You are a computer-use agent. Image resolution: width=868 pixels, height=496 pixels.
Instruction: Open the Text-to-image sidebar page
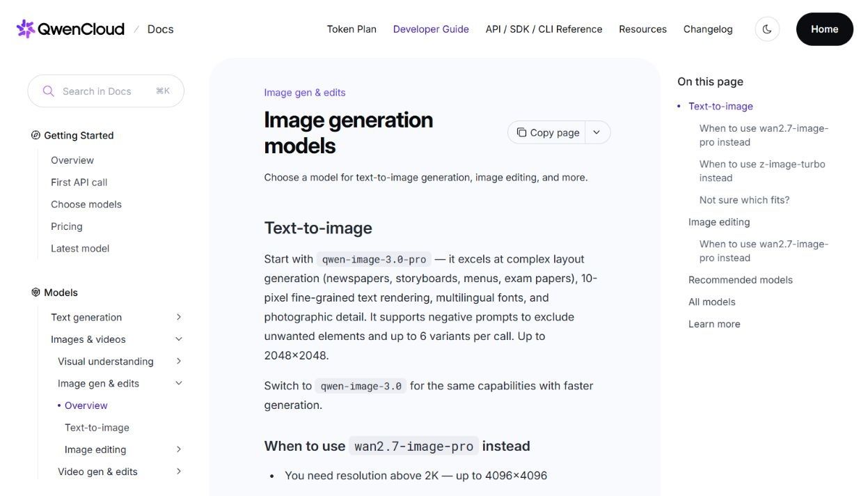pos(97,428)
